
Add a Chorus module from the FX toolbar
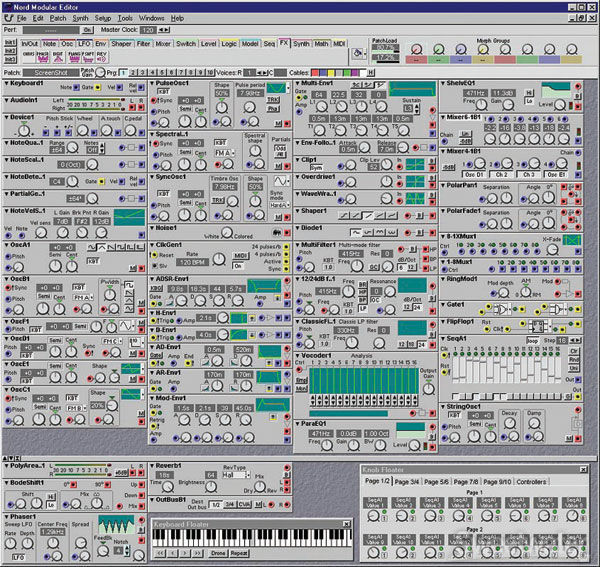(29, 57)
